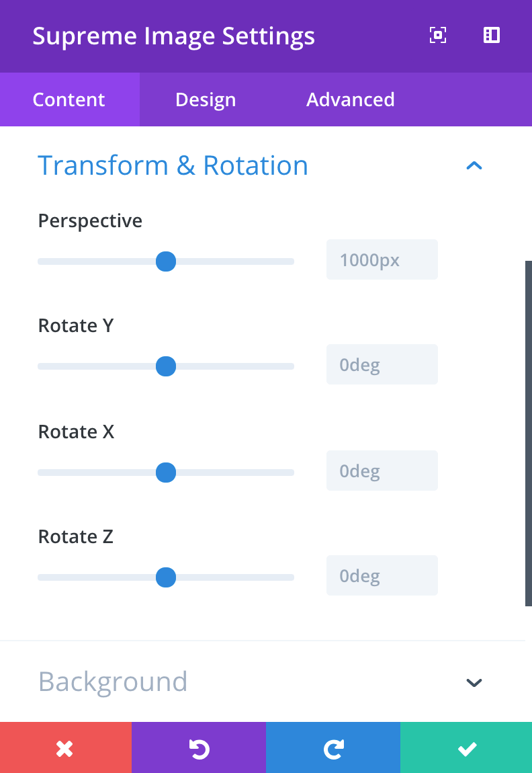Image resolution: width=532 pixels, height=773 pixels.
Task: Click the Rotate Y slider handle
Action: click(166, 366)
